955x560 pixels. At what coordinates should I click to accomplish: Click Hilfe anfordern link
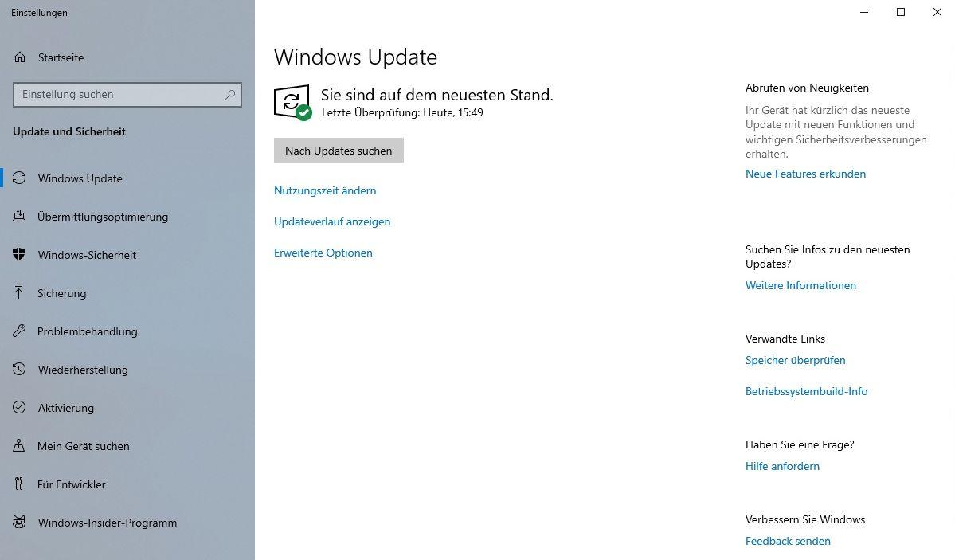(x=783, y=466)
